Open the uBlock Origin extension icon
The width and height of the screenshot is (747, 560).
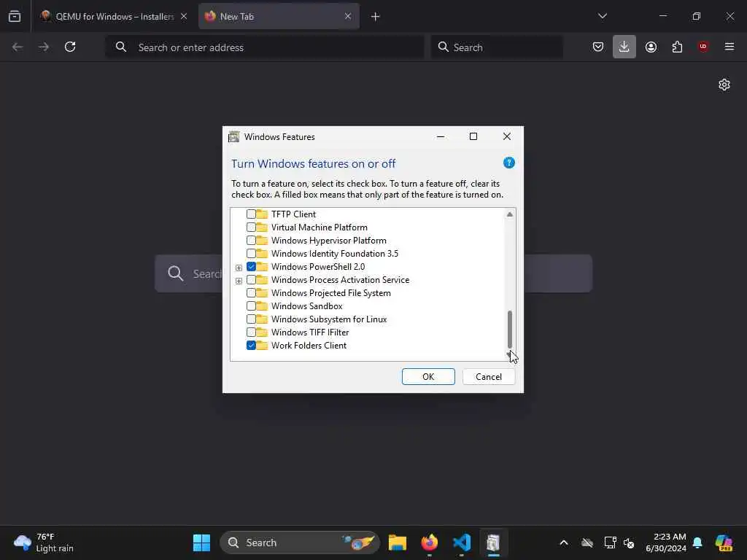click(703, 47)
